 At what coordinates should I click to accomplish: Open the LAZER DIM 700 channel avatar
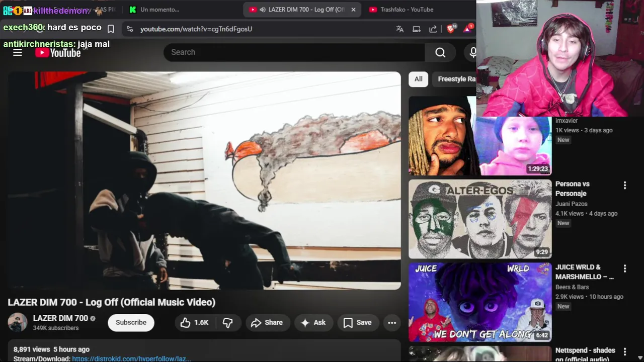(18, 323)
